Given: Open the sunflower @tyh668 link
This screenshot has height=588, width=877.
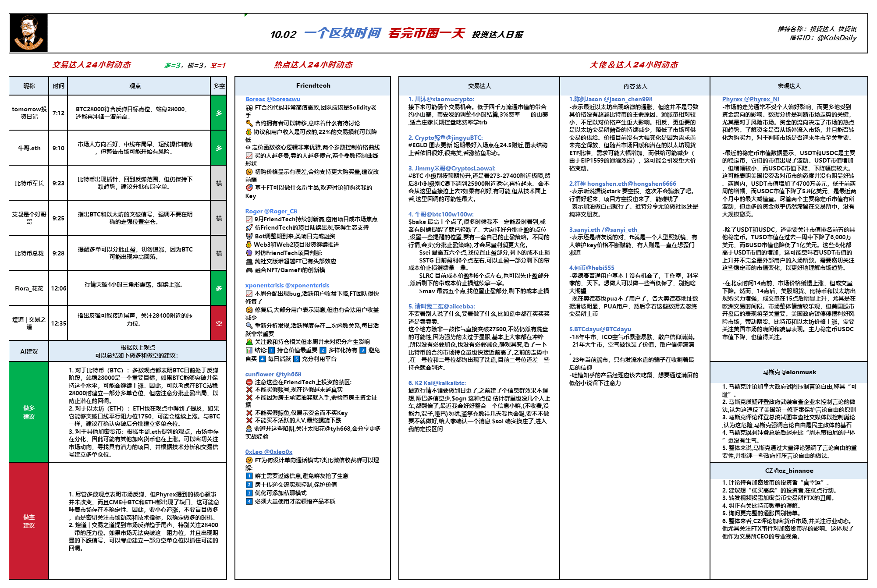Looking at the screenshot, I should pos(273,374).
